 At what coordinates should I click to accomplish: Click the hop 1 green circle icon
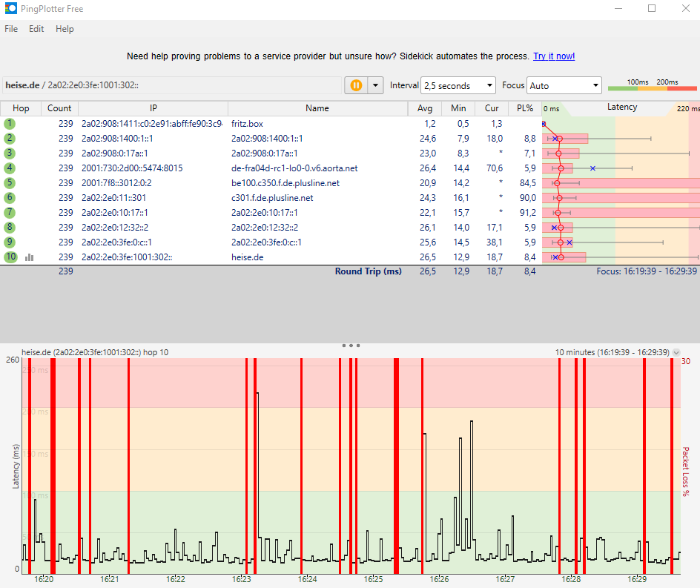10,124
